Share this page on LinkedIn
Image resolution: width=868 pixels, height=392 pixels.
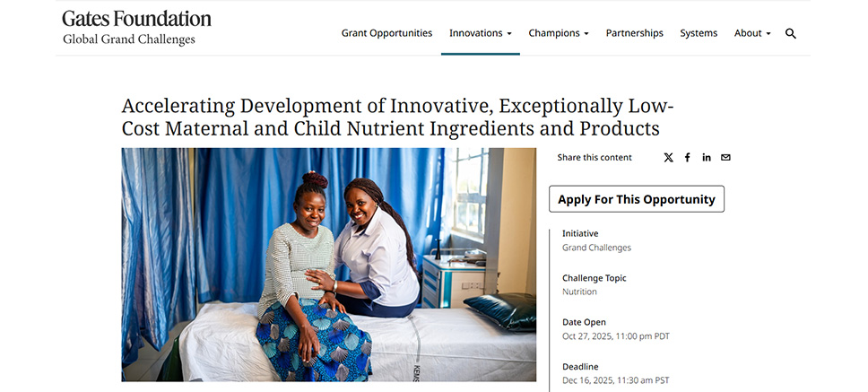tap(707, 158)
